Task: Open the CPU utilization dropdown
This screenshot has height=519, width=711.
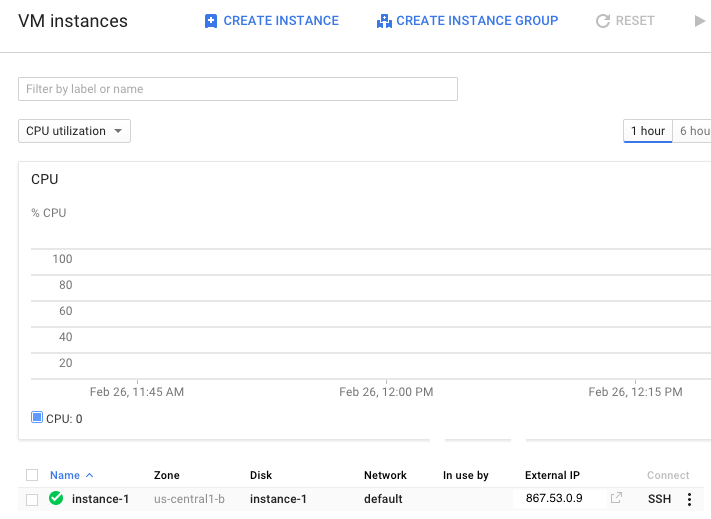Action: [x=74, y=131]
